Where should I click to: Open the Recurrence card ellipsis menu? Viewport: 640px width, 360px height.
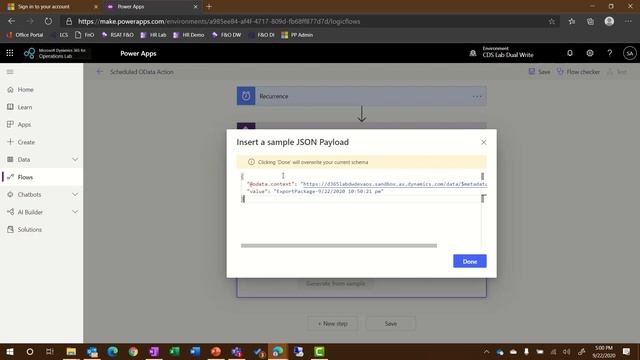pyautogui.click(x=477, y=97)
